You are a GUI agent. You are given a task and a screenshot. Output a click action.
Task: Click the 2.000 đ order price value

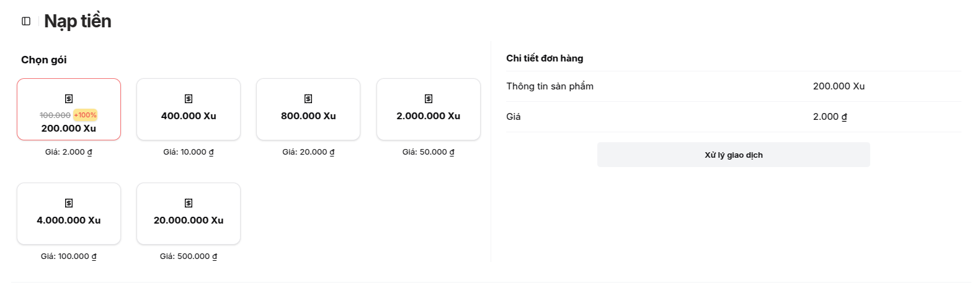click(830, 117)
